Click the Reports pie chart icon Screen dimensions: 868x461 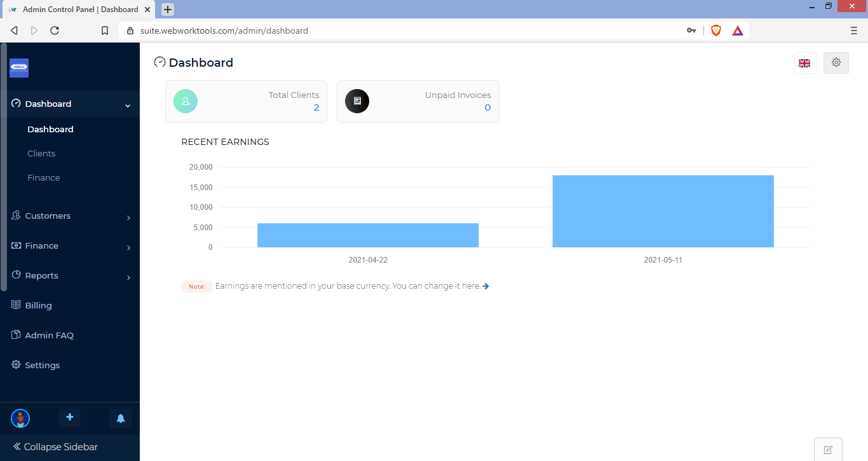pos(16,275)
